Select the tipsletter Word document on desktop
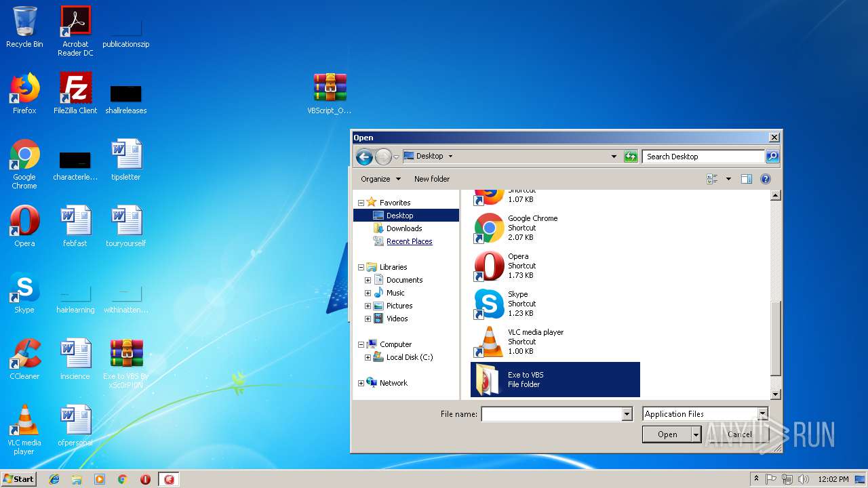The height and width of the screenshot is (488, 868). (x=126, y=160)
